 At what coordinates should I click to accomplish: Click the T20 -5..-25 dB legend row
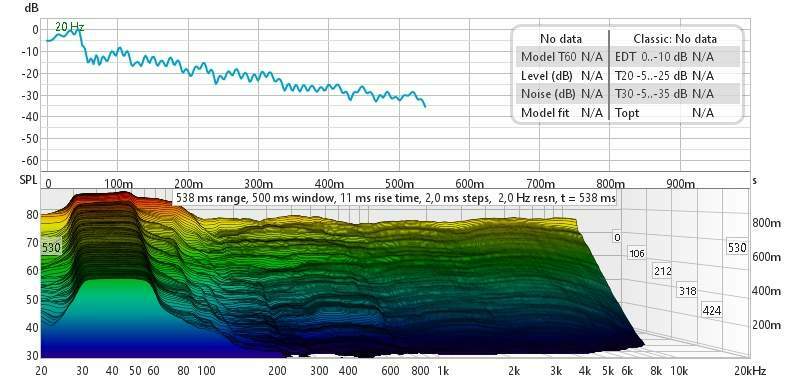coord(675,75)
